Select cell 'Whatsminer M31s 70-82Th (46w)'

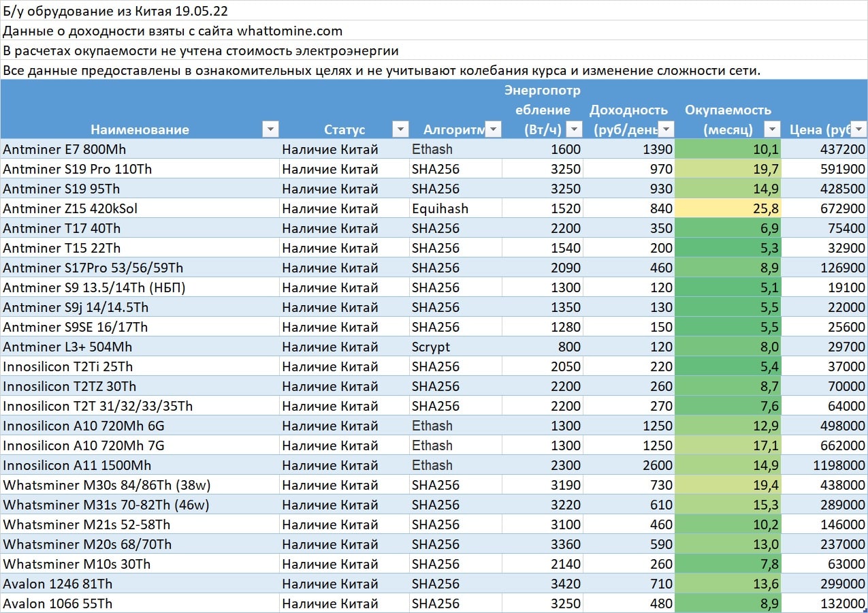coord(140,505)
